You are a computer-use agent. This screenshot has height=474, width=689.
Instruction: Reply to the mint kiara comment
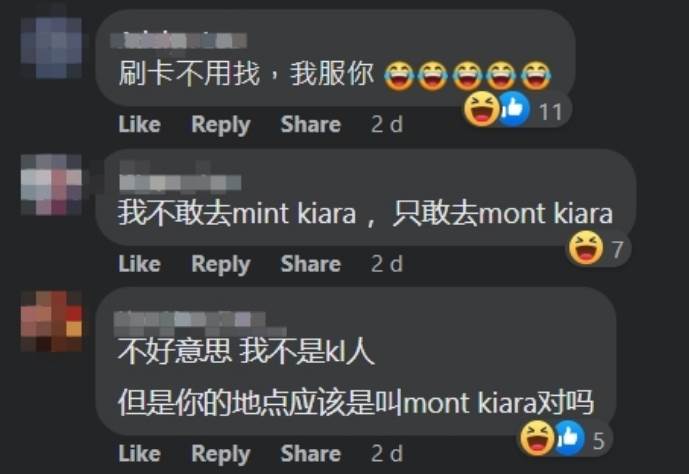[x=221, y=264]
